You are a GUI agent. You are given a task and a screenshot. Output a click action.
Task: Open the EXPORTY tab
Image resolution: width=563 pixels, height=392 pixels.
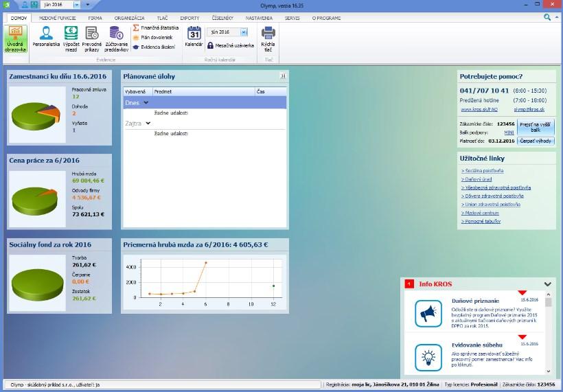[x=190, y=18]
